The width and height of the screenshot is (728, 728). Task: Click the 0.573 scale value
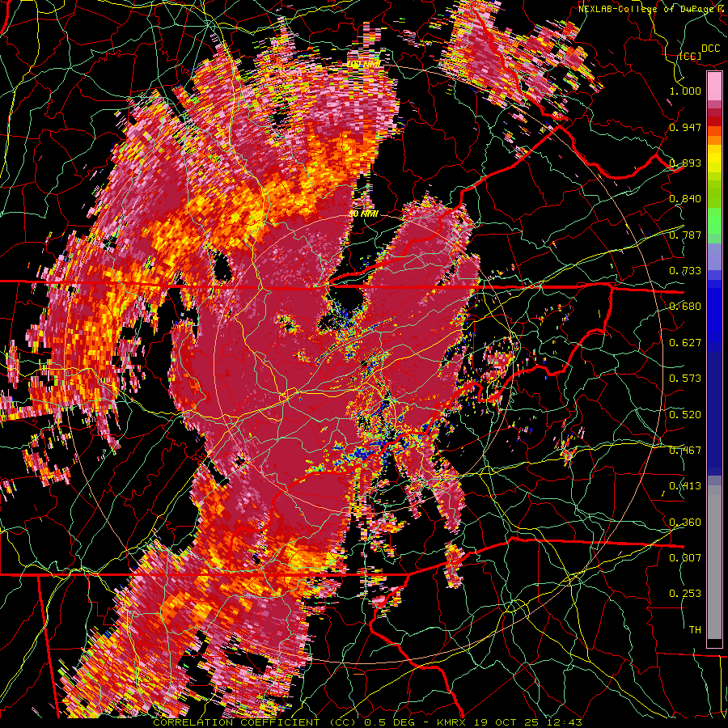point(685,379)
